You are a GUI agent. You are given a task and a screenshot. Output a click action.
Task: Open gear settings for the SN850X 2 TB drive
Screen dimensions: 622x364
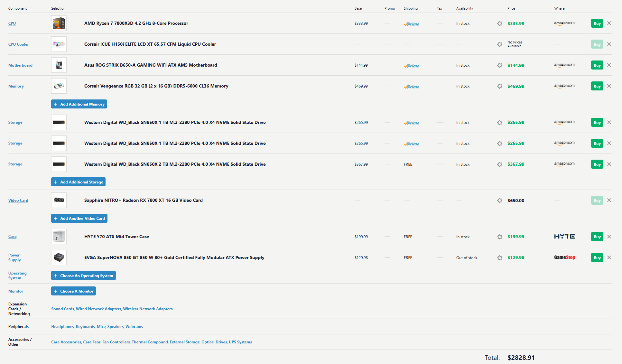[499, 164]
